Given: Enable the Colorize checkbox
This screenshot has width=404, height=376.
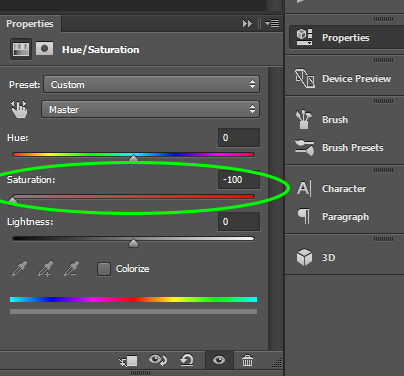Looking at the screenshot, I should tap(104, 269).
